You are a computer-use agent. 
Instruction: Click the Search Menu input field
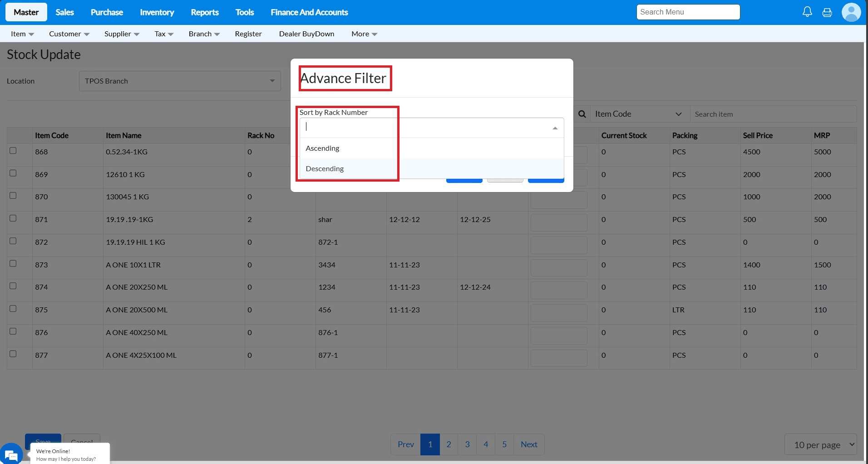[x=688, y=12]
